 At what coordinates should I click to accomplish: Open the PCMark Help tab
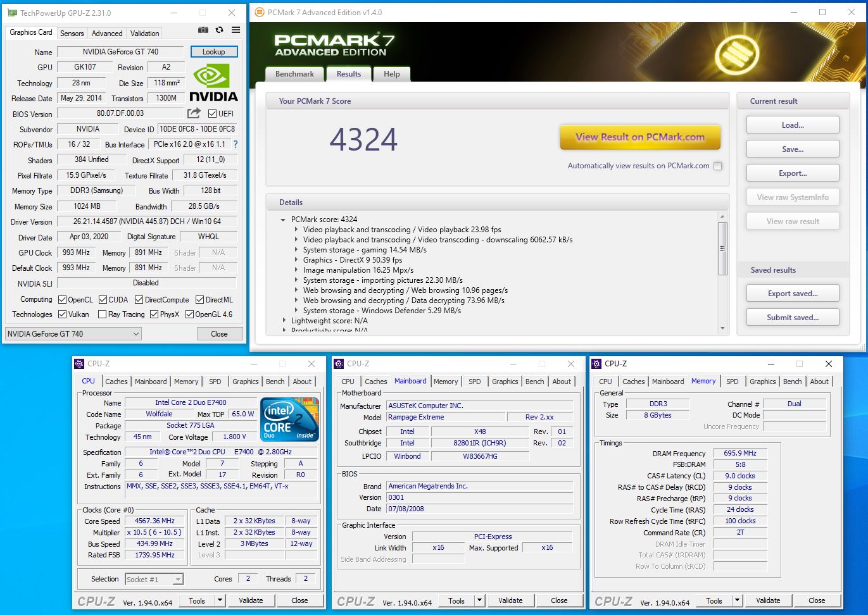[x=391, y=74]
